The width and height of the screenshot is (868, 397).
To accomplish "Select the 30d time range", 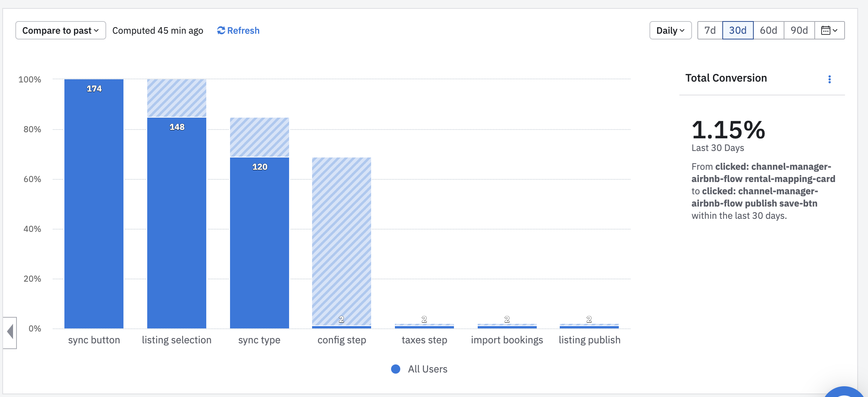I will pos(738,30).
